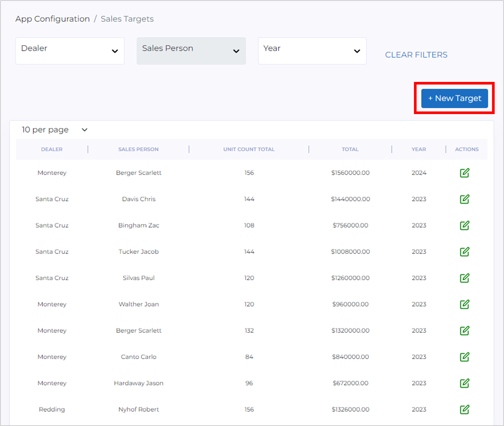Open the Dealer filter dropdown
This screenshot has height=426, width=504.
70,51
